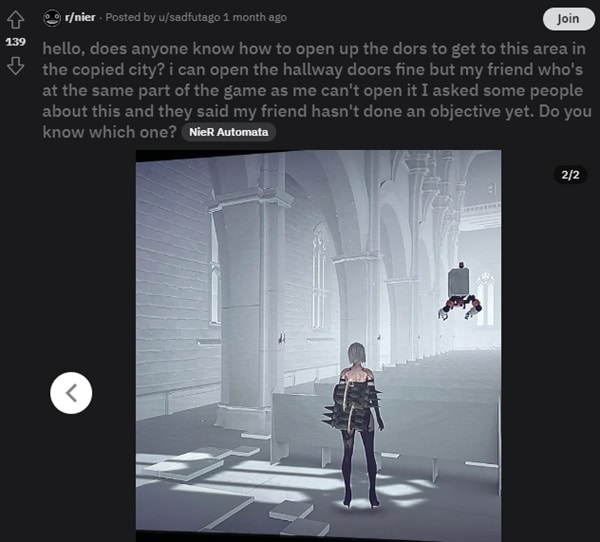
Task: Filter by the NieR Automata flair
Action: (228, 132)
